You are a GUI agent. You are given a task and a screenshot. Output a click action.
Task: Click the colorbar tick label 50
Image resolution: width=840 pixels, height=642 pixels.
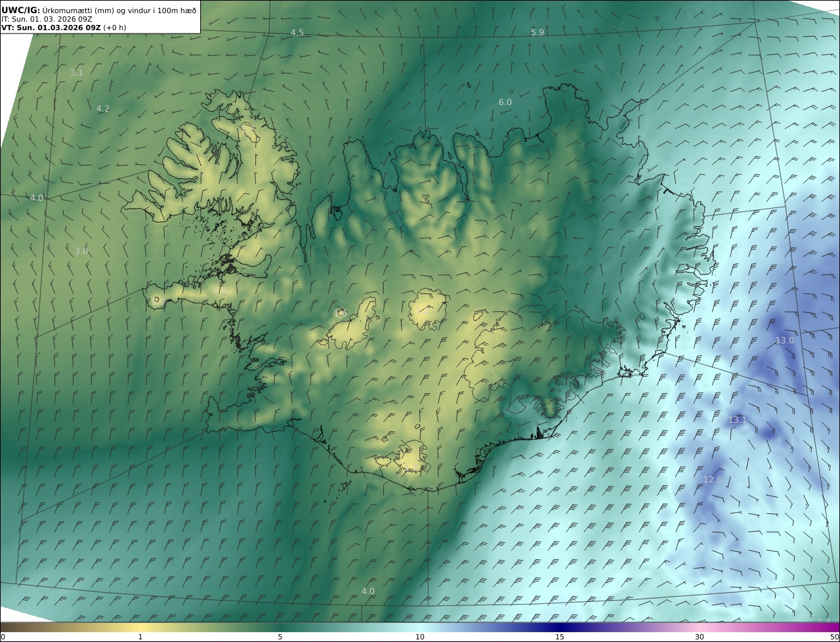(x=835, y=637)
